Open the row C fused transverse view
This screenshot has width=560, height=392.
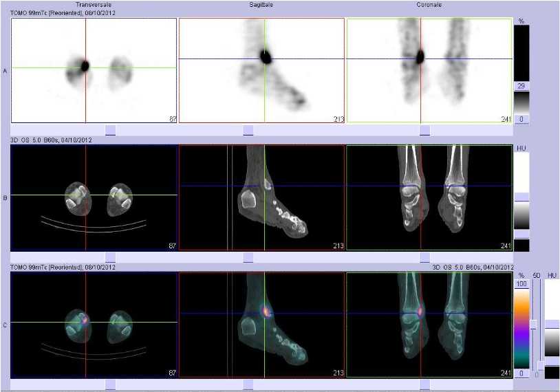[94, 325]
